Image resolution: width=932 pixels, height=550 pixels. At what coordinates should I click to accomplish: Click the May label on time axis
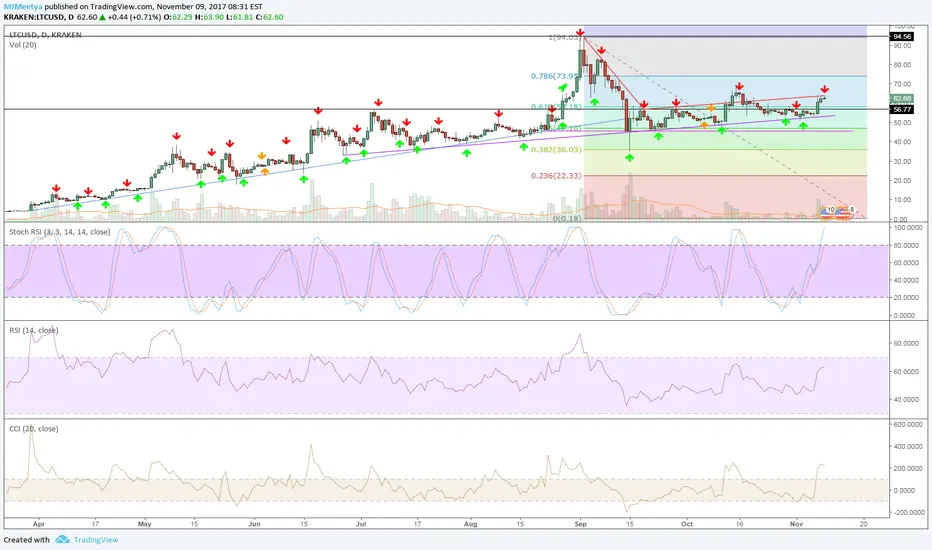click(x=144, y=524)
